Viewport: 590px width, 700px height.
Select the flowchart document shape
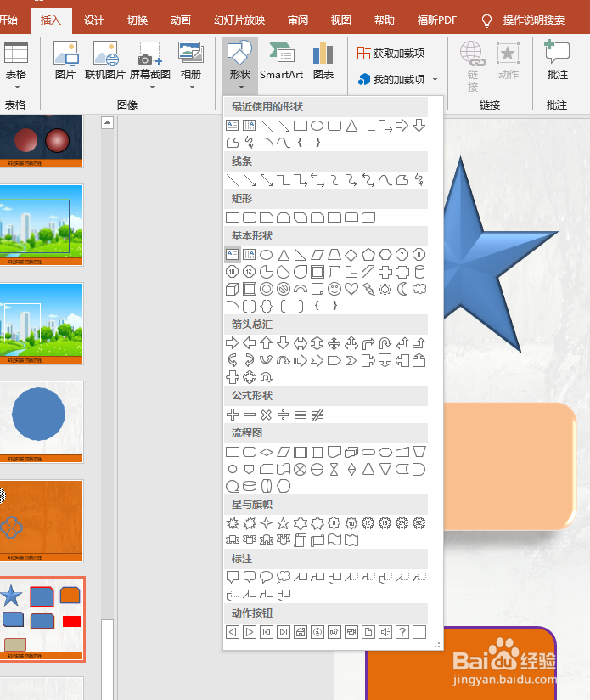coord(334,452)
